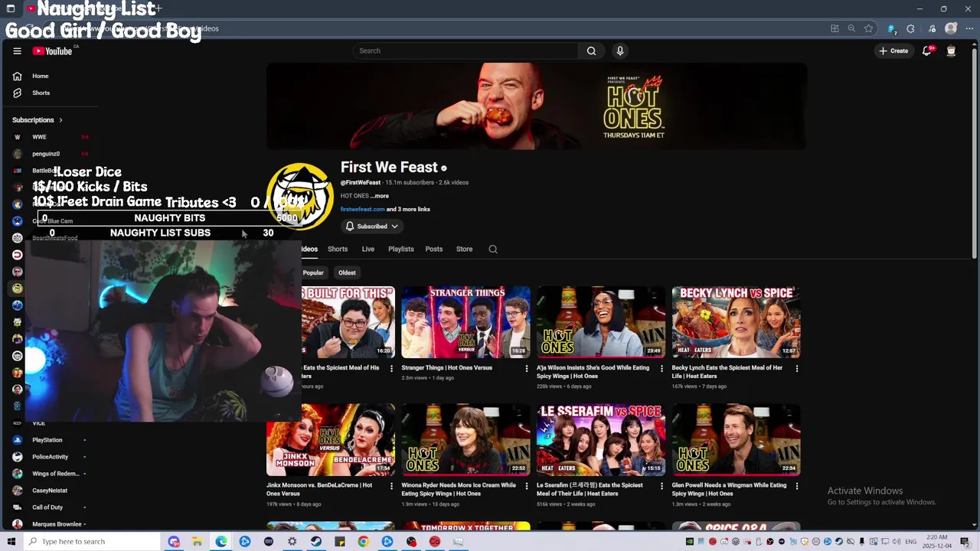The height and width of the screenshot is (551, 980).
Task: Click the YouTube logo
Action: pyautogui.click(x=52, y=51)
